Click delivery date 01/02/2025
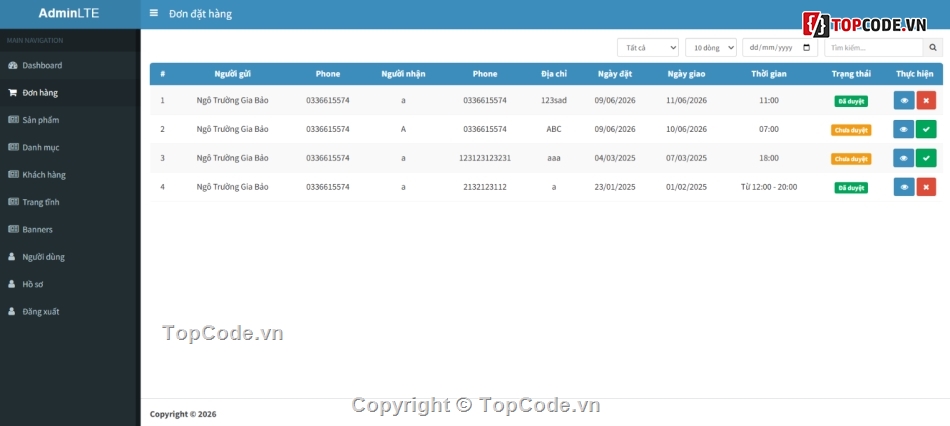Viewport: 950px width, 426px height. (686, 187)
